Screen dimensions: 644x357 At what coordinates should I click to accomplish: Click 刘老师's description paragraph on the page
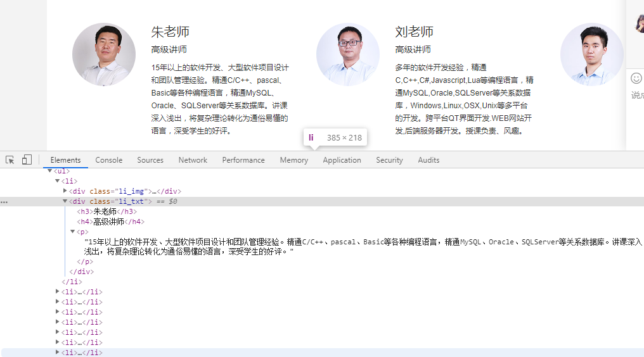click(464, 99)
